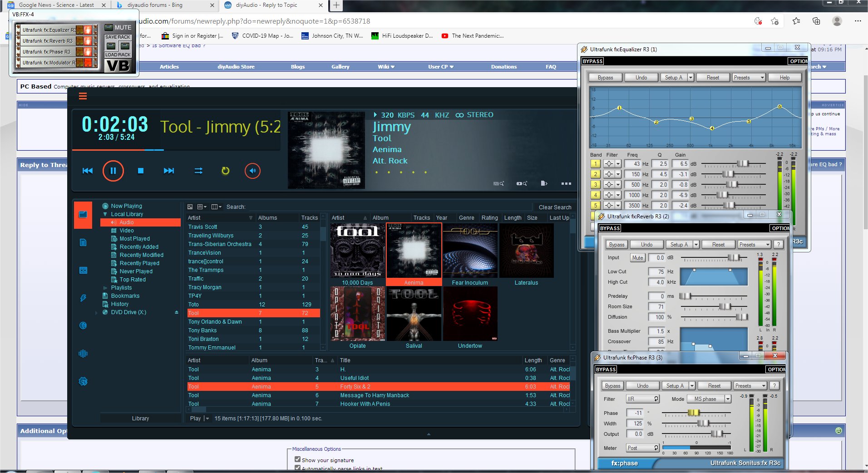
Task: Select the Useful Idiot track row
Action: 378,378
